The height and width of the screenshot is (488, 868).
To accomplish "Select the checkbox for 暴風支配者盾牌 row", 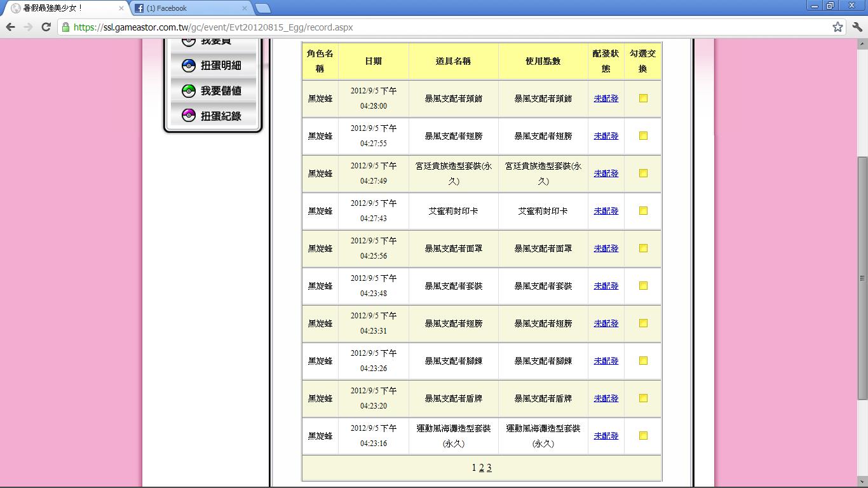I will coord(643,398).
